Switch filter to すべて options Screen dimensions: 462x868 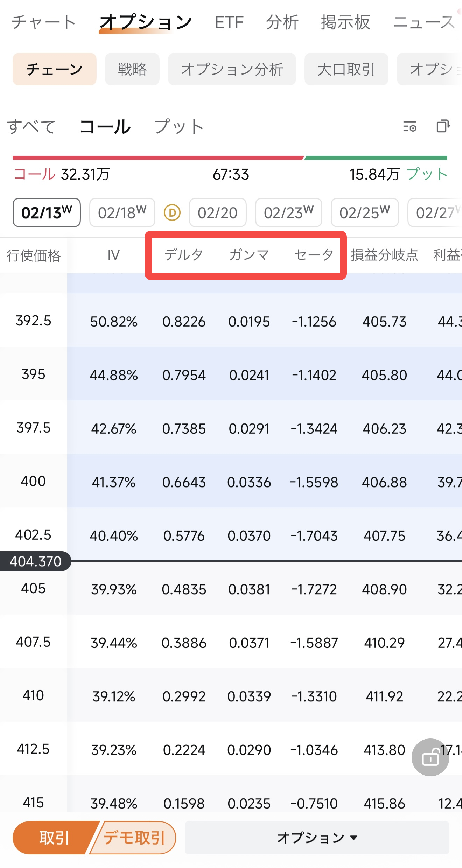[x=31, y=126]
